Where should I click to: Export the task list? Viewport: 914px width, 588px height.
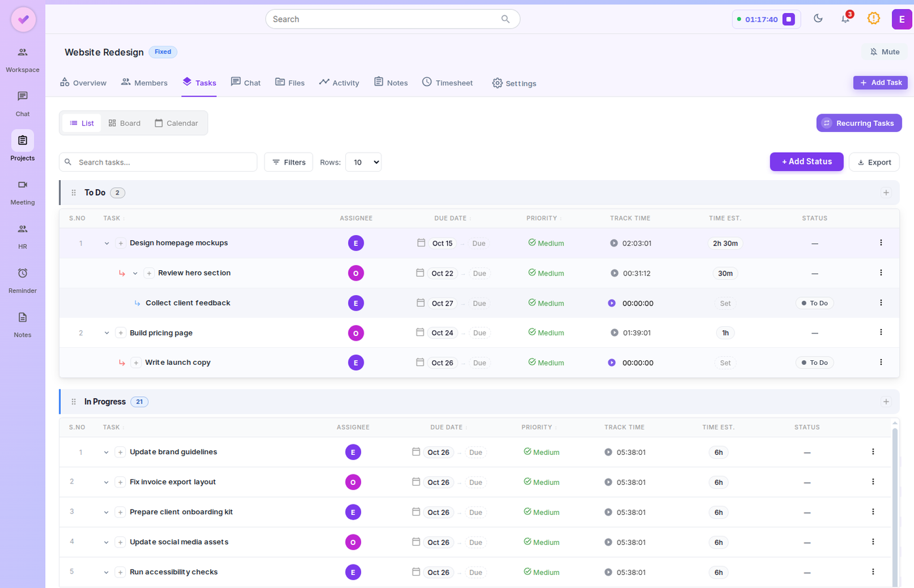point(874,162)
